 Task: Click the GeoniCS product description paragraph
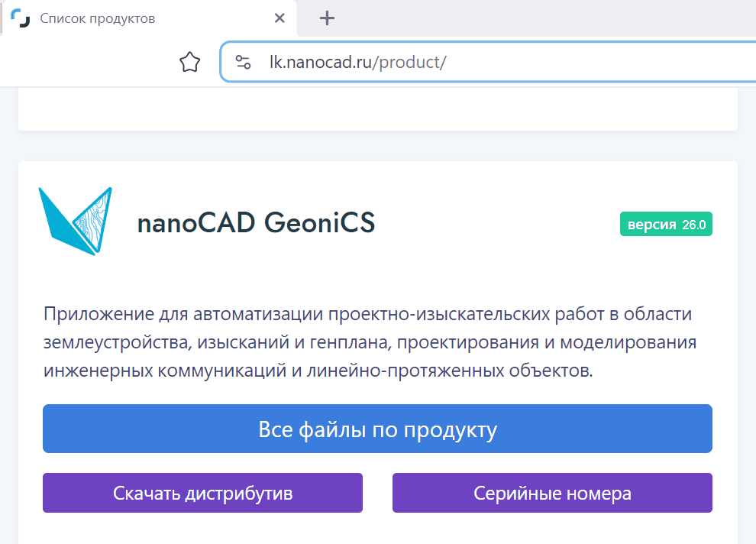pyautogui.click(x=370, y=343)
